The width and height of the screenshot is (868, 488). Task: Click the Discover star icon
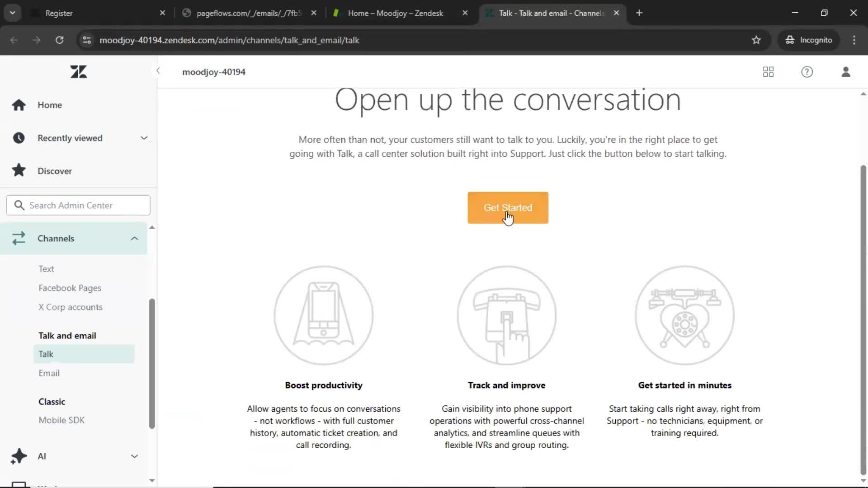tap(19, 170)
